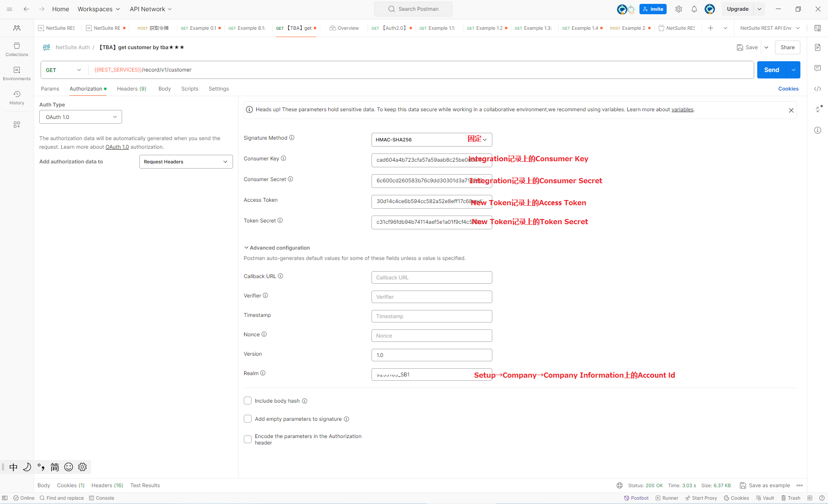Click the Signature Method info icon
The height and width of the screenshot is (504, 828).
pos(292,138)
